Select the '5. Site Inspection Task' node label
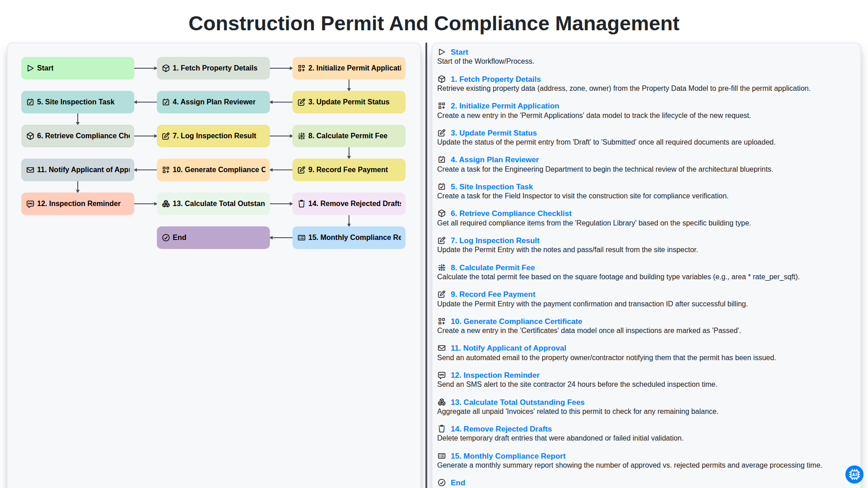The image size is (868, 488). [x=75, y=102]
